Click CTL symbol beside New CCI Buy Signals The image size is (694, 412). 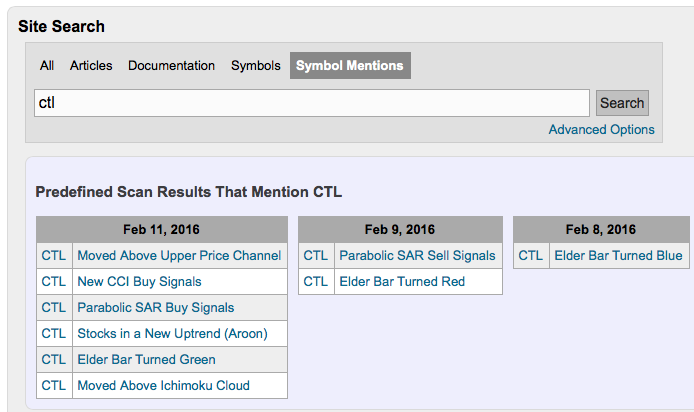point(53,282)
